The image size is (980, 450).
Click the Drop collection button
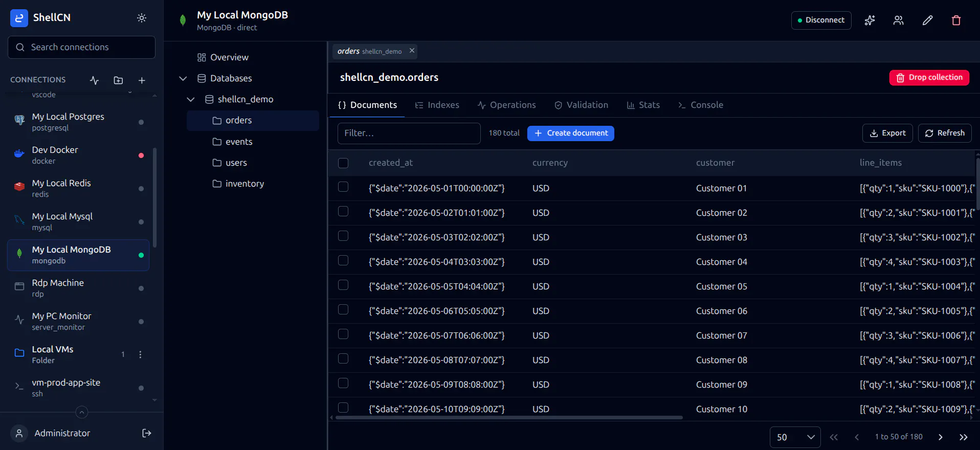[929, 78]
